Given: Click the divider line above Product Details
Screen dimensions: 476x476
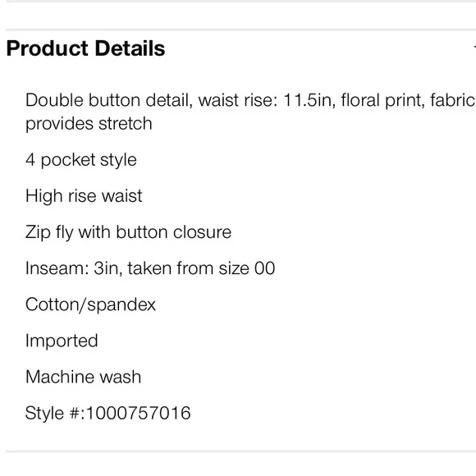Looking at the screenshot, I should [240, 30].
